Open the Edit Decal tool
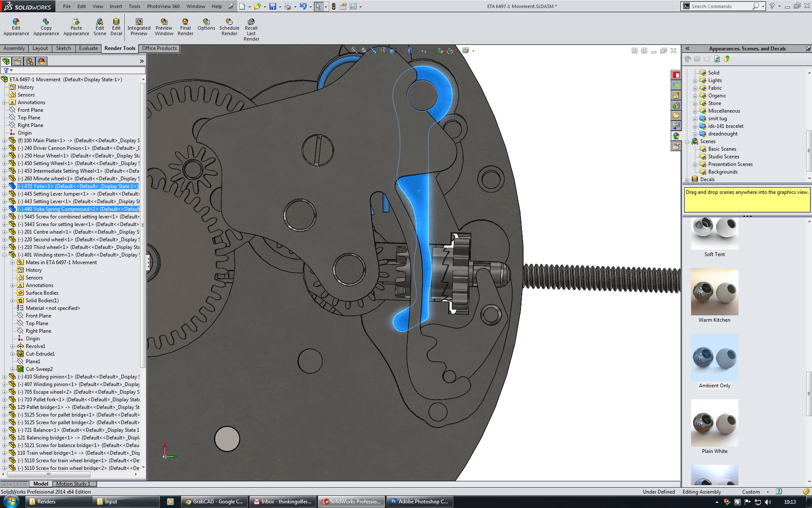Screen dimensions: 812x508 coord(116,27)
